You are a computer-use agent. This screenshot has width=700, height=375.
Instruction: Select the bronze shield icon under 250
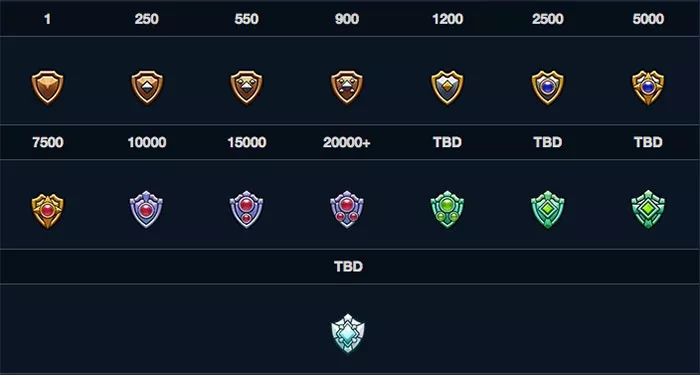pos(147,88)
